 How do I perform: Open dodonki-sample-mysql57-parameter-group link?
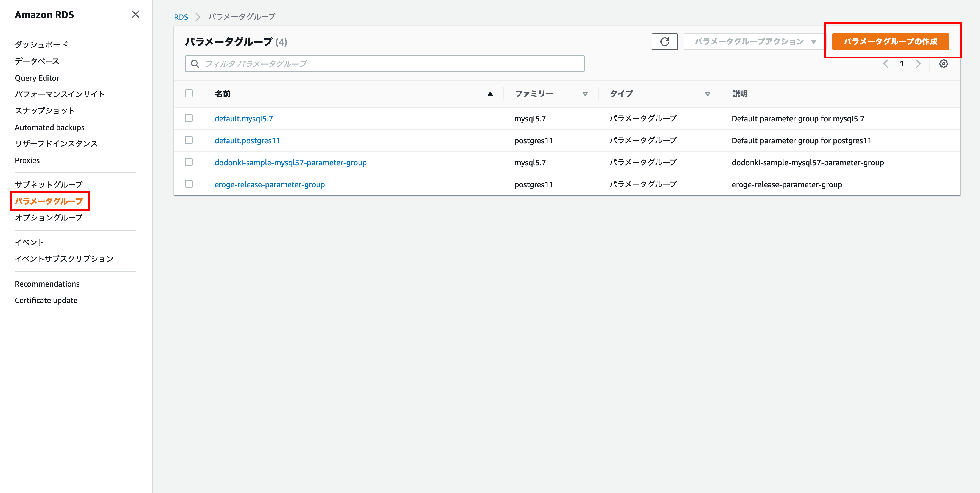pyautogui.click(x=290, y=163)
